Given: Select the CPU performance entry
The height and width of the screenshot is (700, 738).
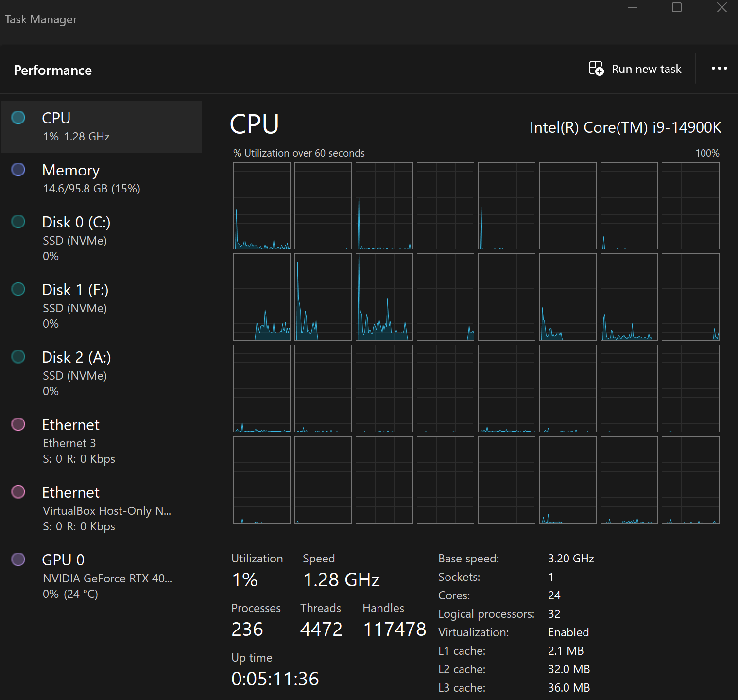Looking at the screenshot, I should [x=102, y=127].
